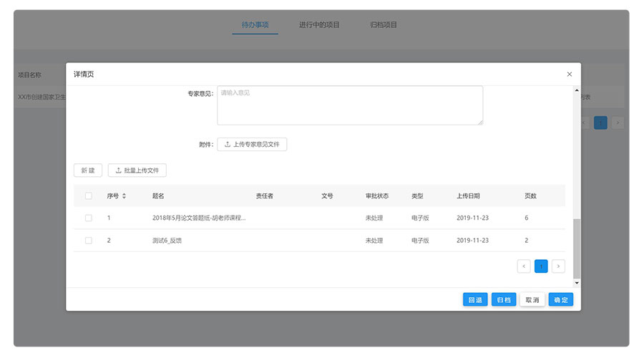Open the 2018年5月论文答题纸 entry

click(x=199, y=218)
